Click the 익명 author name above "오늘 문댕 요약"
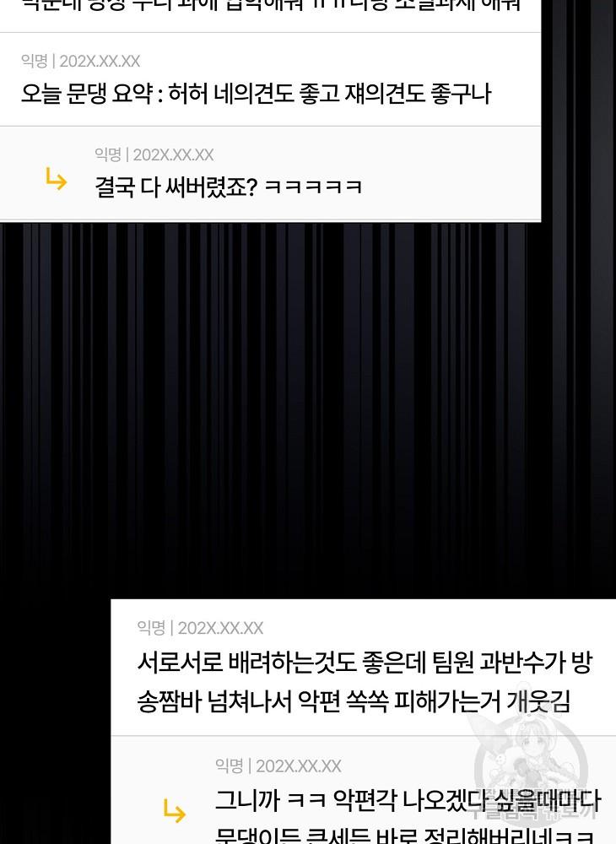The height and width of the screenshot is (844, 616). [x=34, y=61]
